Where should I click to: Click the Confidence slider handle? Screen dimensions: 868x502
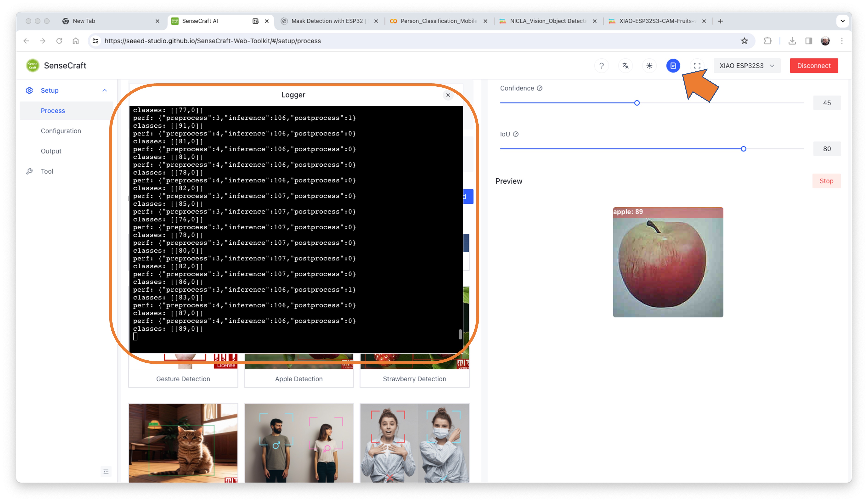[637, 103]
